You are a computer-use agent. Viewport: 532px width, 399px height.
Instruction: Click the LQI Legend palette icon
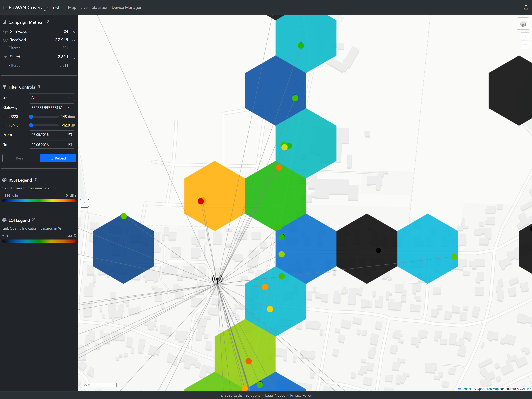[x=4, y=220]
